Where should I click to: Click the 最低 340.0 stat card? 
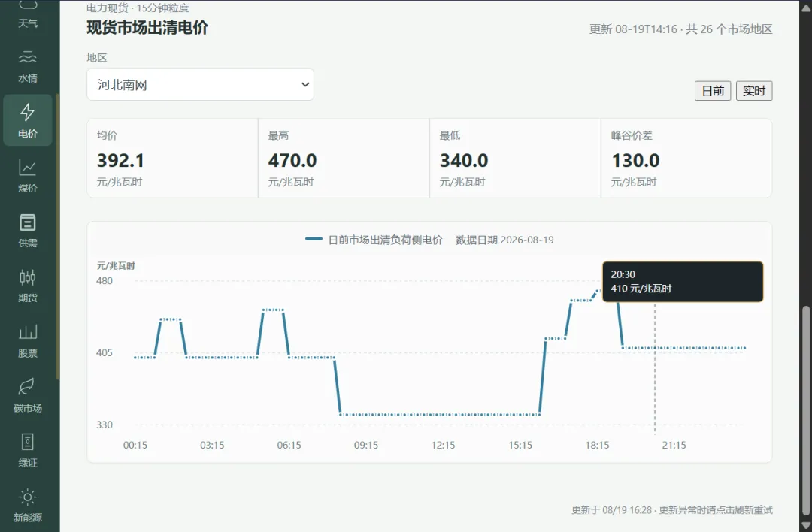click(515, 159)
